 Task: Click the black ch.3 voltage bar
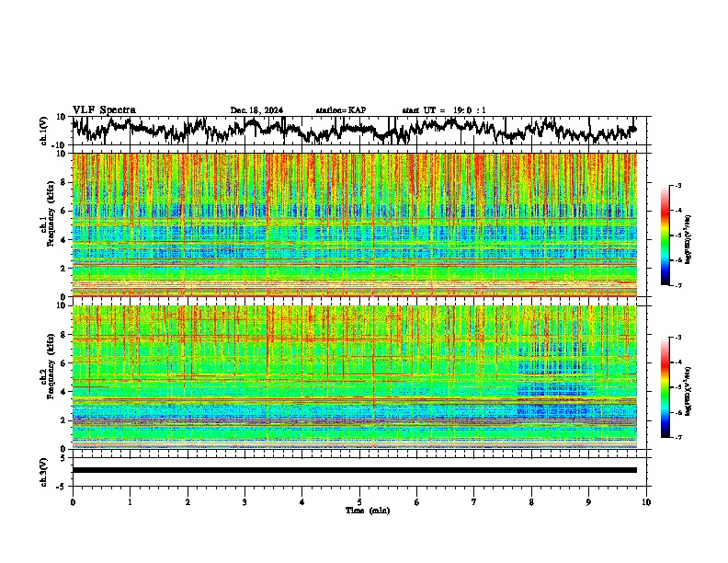355,470
